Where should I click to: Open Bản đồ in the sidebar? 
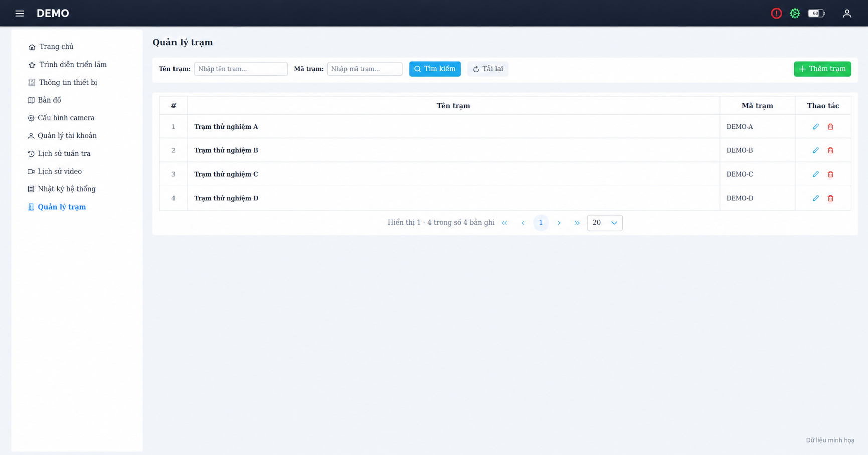coord(45,100)
